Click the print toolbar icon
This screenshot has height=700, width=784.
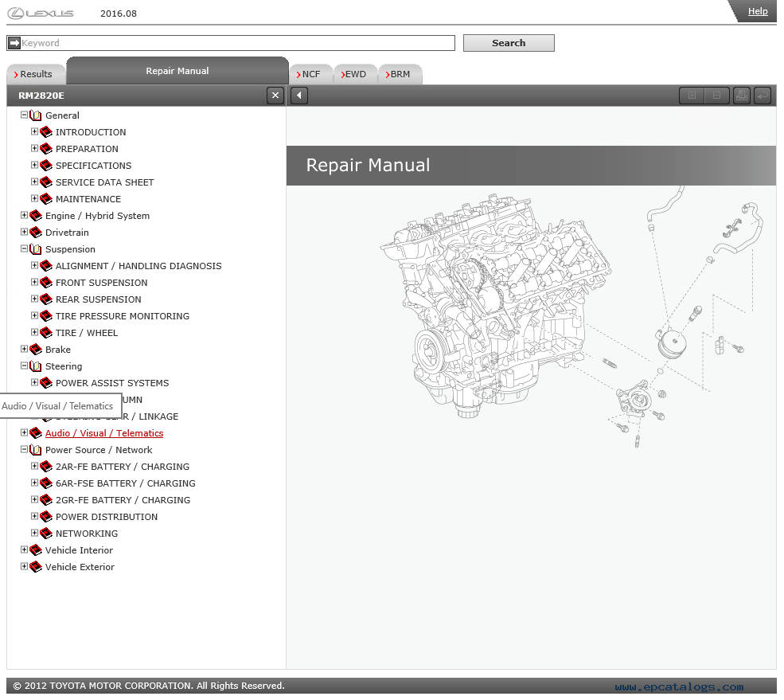pos(742,95)
